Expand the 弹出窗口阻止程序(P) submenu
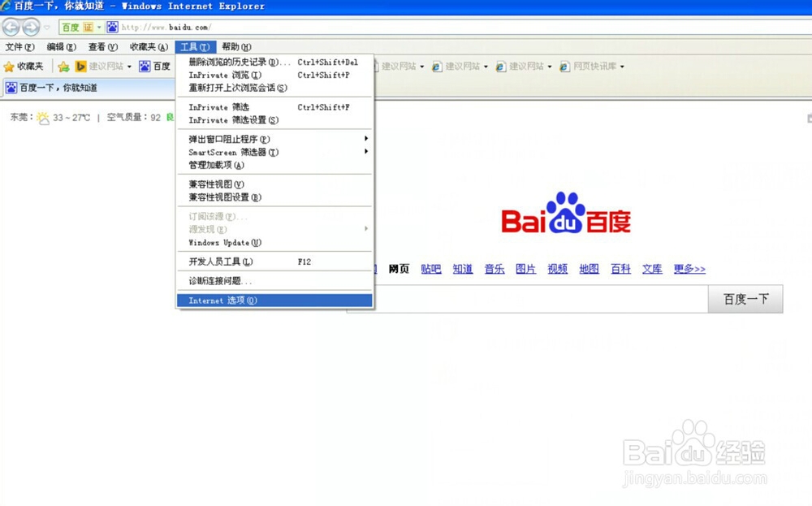This screenshot has height=506, width=812. [274, 140]
